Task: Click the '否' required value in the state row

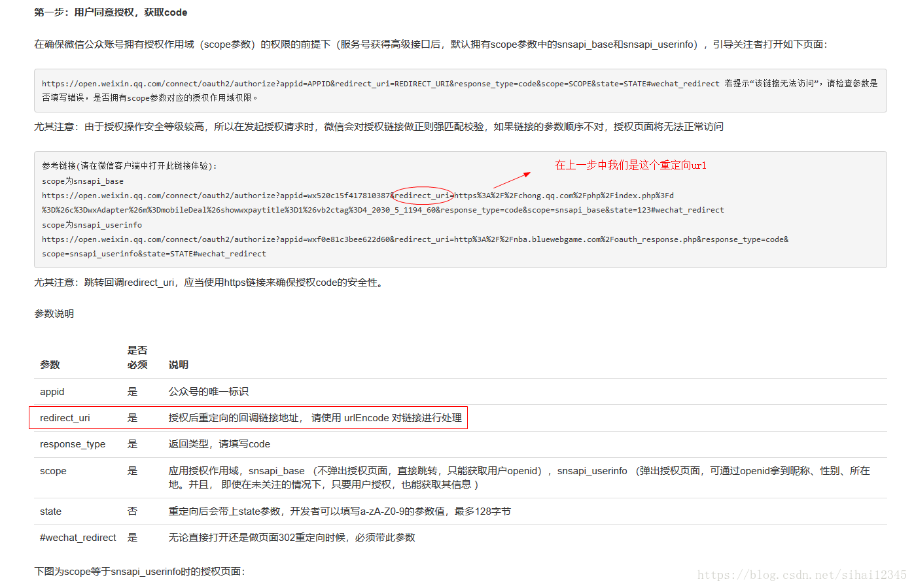Action: 132,511
